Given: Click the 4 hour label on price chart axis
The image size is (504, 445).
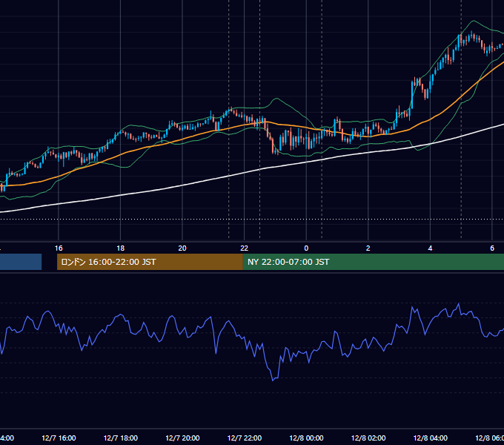Looking at the screenshot, I should point(430,248).
